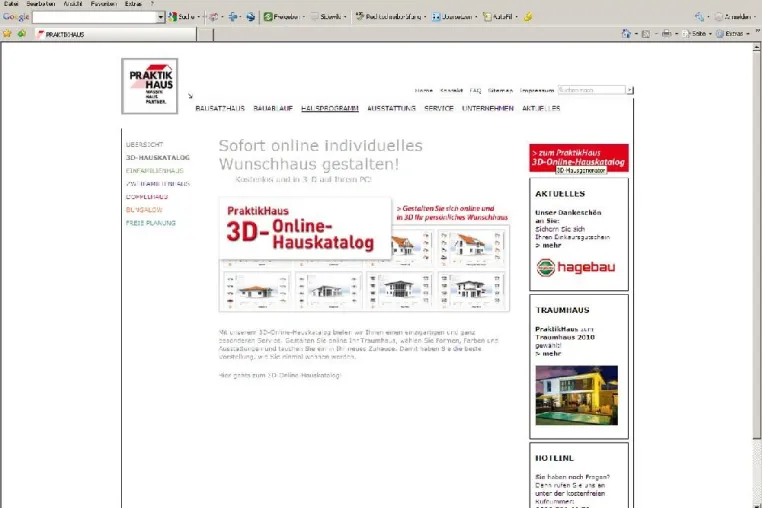The width and height of the screenshot is (762, 508).
Task: Open the question mark help menu
Action: [152, 3]
